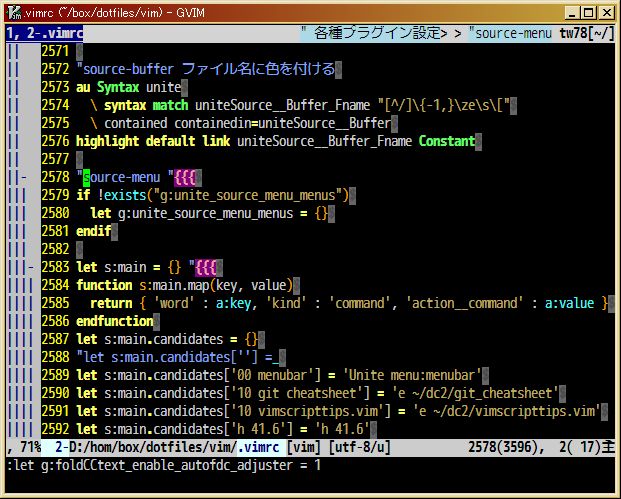Click '[vim]' filetype in status line

coord(303,448)
